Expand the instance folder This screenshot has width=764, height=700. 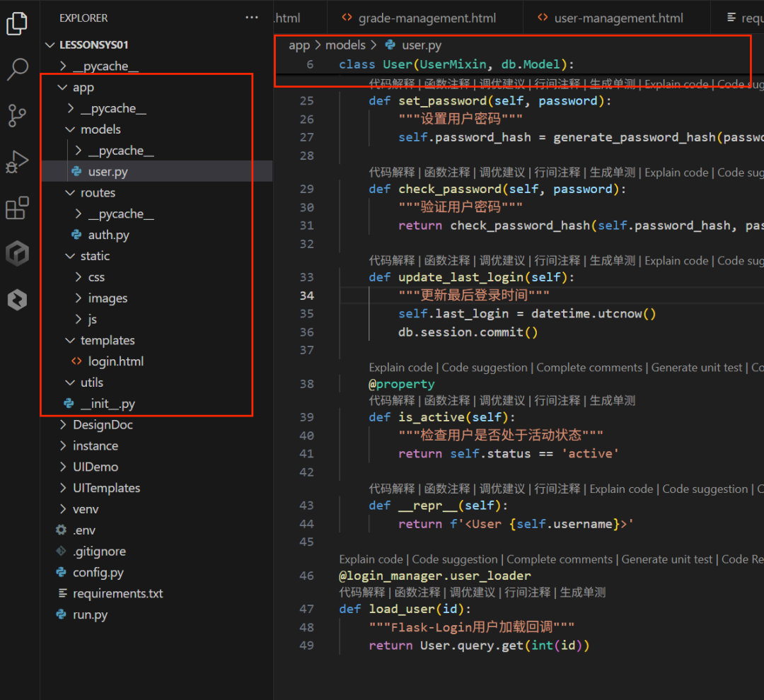click(x=63, y=445)
